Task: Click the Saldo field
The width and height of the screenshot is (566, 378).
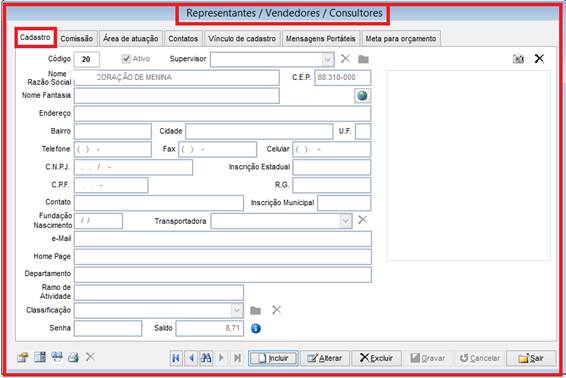Action: [x=210, y=328]
